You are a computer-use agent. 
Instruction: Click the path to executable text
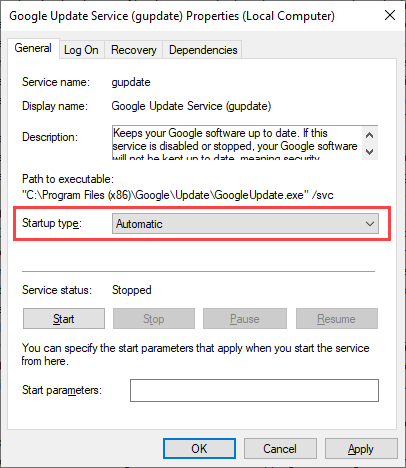point(178,195)
